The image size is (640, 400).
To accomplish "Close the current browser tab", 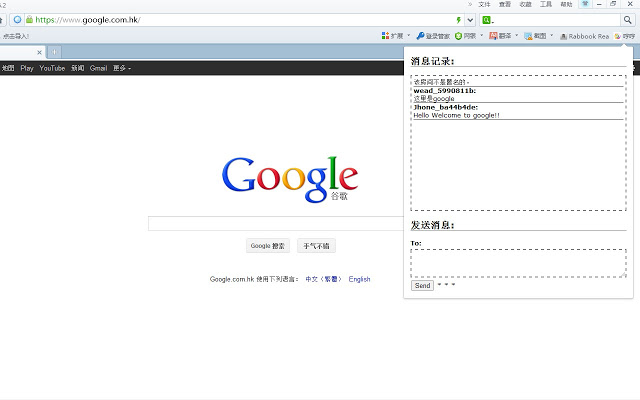I will (39, 52).
